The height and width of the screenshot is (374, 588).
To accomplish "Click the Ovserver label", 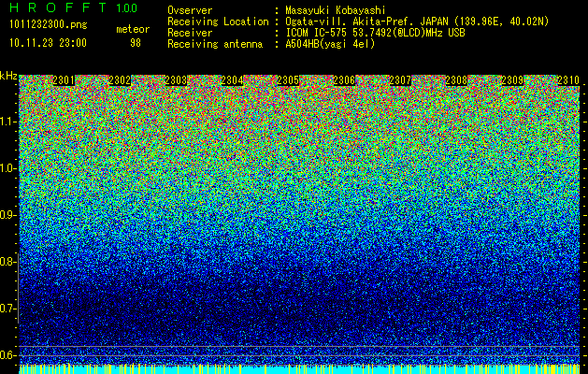I will click(x=190, y=10).
